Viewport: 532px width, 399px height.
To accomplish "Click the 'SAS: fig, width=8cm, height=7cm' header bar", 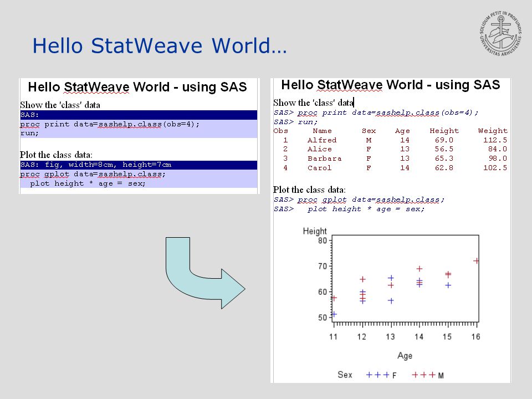I will click(x=139, y=165).
